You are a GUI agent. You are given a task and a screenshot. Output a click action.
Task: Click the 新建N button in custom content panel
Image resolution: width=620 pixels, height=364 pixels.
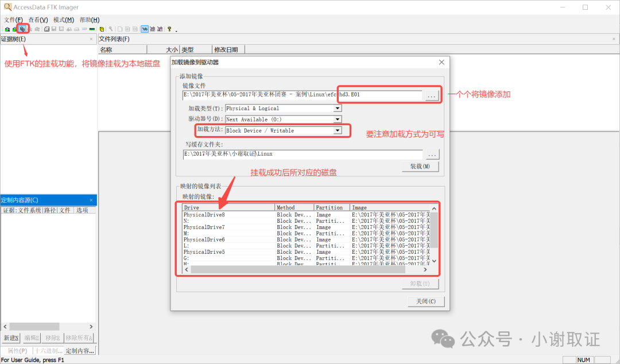click(x=11, y=338)
